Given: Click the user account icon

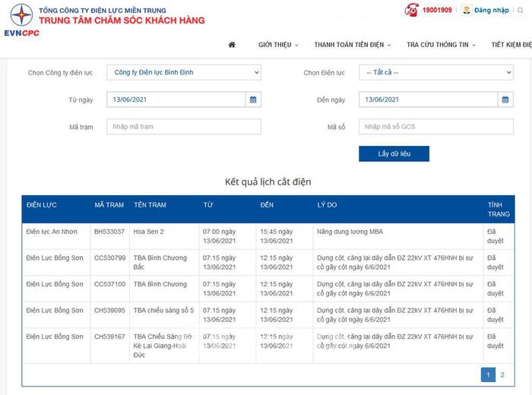Looking at the screenshot, I should [465, 10].
